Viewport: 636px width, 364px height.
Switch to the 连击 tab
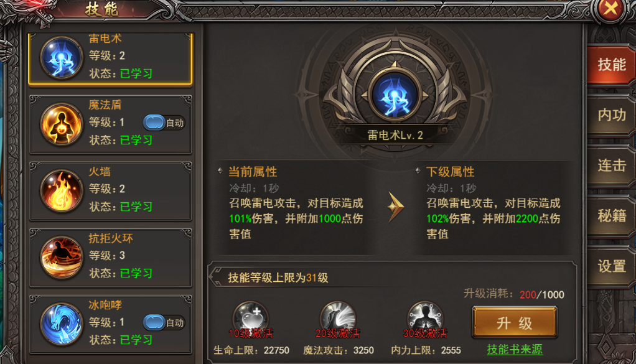611,166
